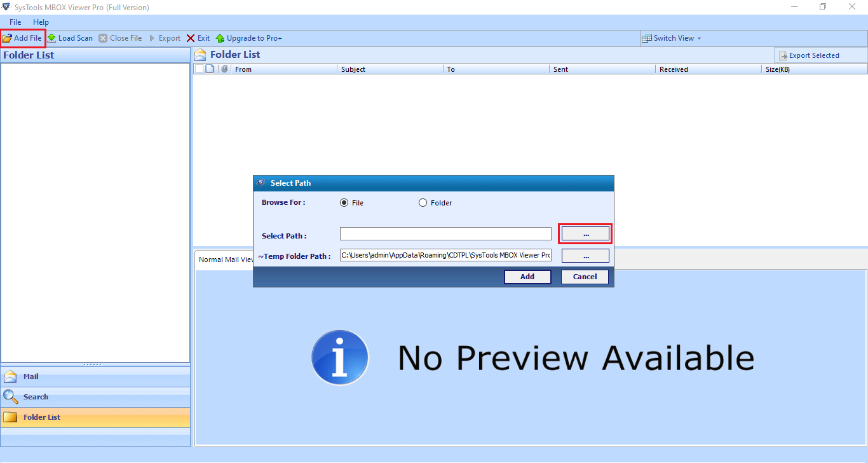Click the Temp Folder Path text field
The image size is (868, 463).
pyautogui.click(x=445, y=256)
